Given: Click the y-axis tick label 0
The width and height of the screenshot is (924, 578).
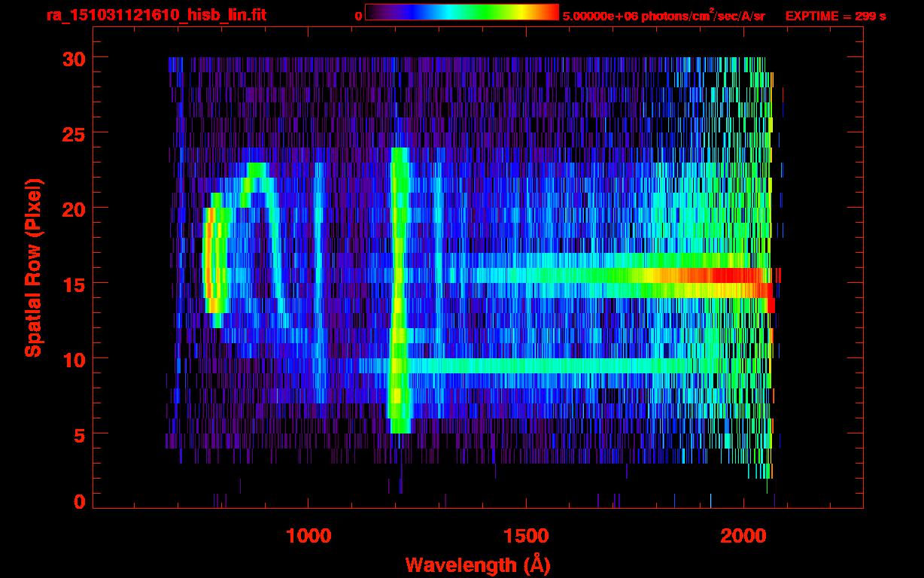Looking at the screenshot, I should pyautogui.click(x=80, y=502).
